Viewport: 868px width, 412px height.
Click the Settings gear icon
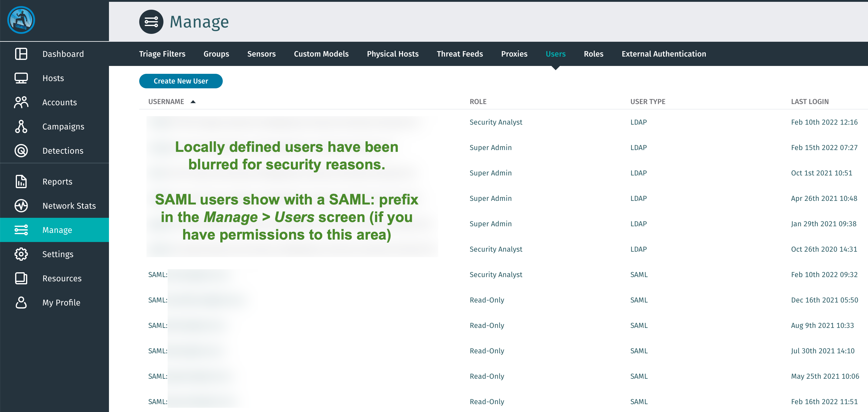[x=21, y=254]
